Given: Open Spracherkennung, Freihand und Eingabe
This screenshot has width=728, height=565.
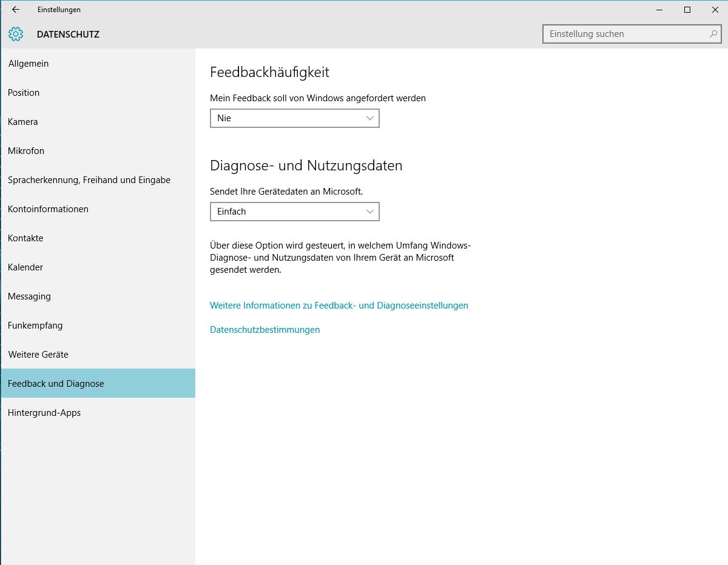Looking at the screenshot, I should 98,180.
